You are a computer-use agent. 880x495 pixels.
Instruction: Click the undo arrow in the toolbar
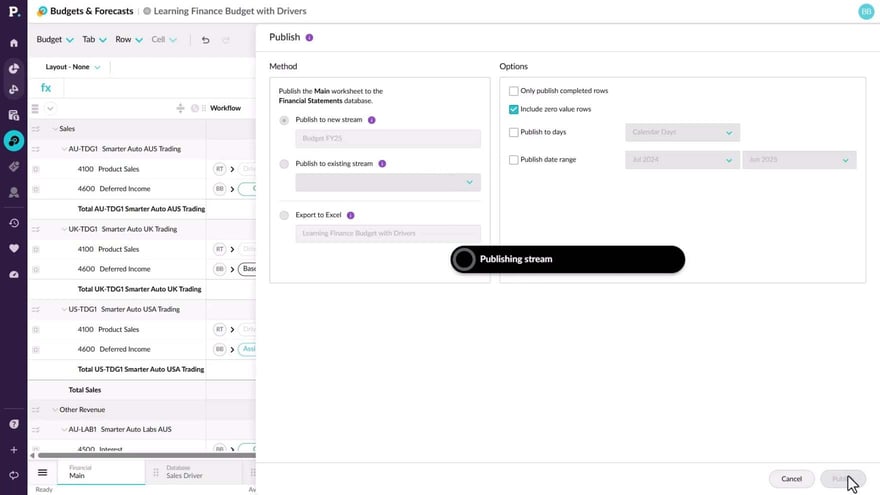(x=205, y=40)
